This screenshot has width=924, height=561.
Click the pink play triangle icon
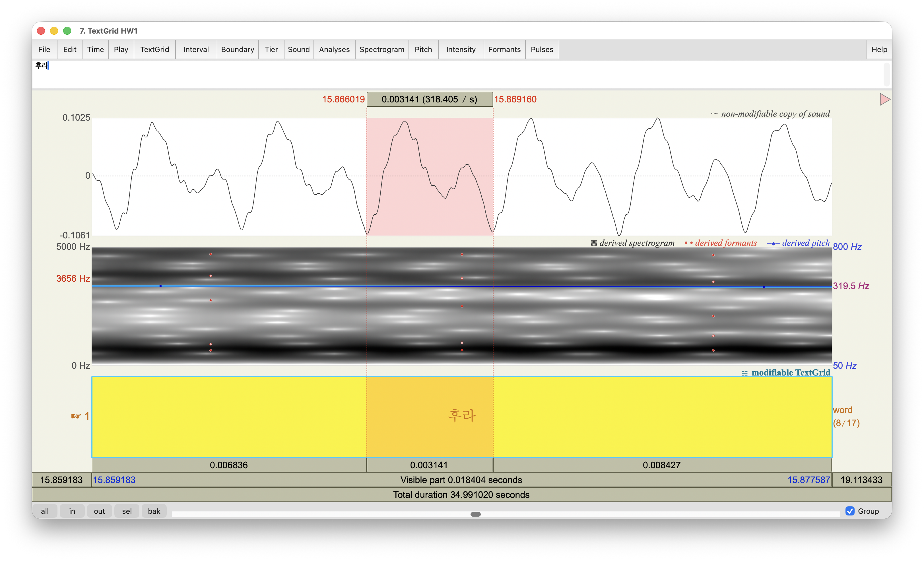pyautogui.click(x=884, y=99)
